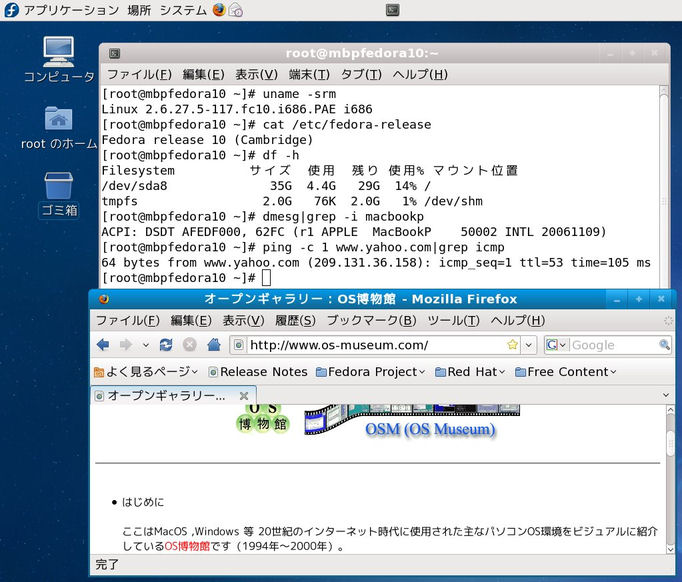Image resolution: width=682 pixels, height=582 pixels.
Task: Launch Firefox from the top panel icon
Action: coord(219,10)
